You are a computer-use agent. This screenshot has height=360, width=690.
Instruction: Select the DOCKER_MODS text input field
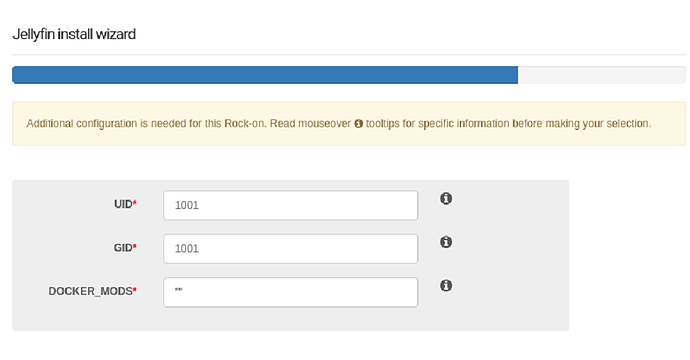click(x=290, y=292)
